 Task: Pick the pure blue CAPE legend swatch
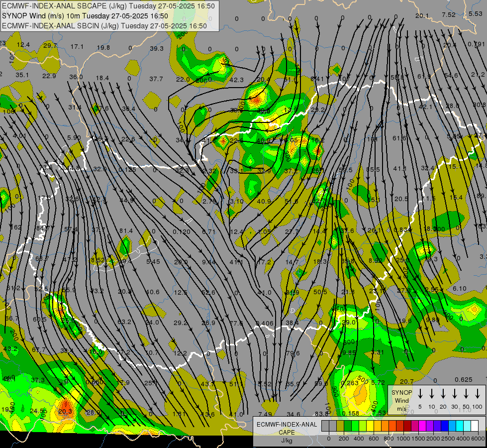tap(444, 426)
